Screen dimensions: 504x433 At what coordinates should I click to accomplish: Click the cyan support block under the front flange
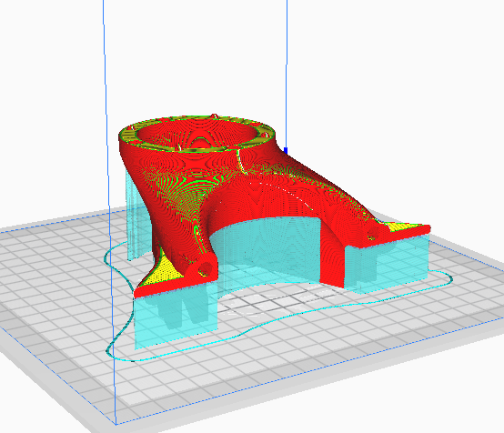pos(176,315)
